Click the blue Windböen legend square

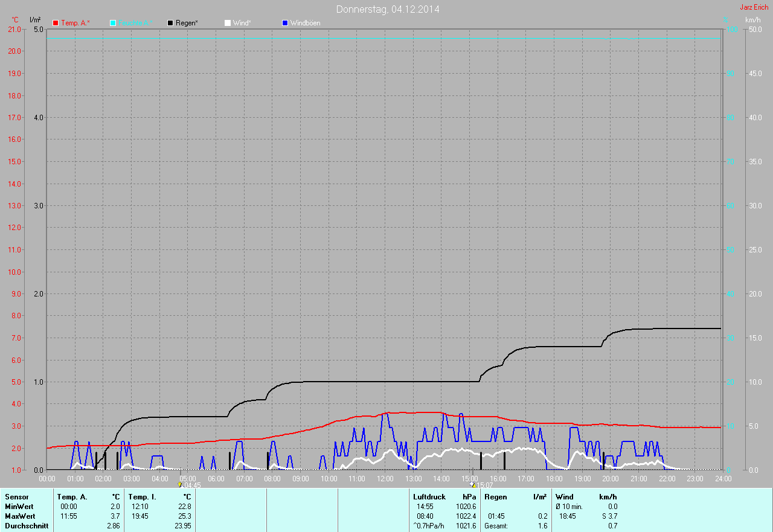point(285,23)
